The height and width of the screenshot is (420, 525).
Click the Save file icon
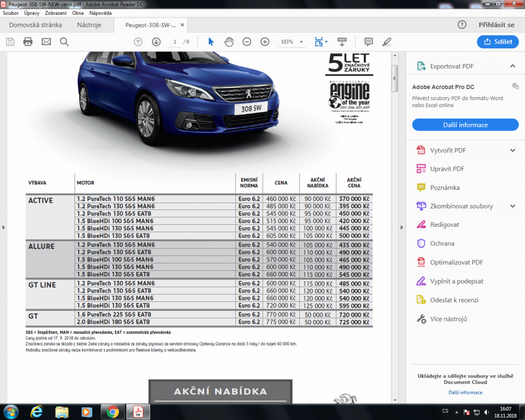coord(10,42)
